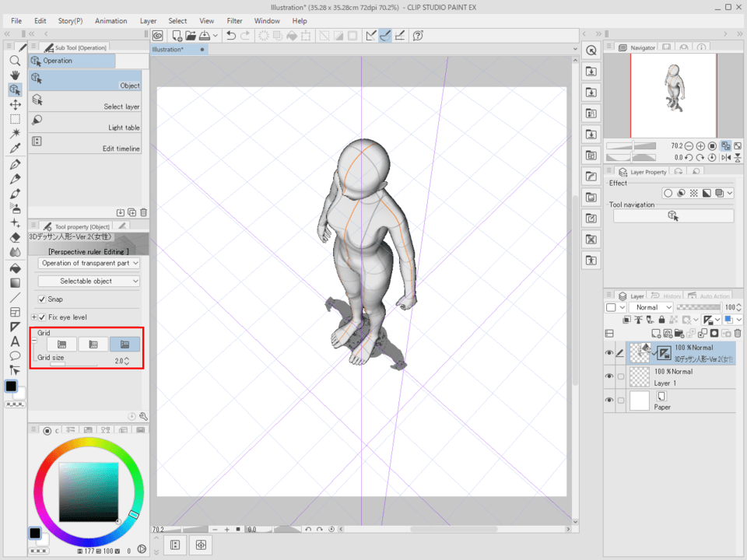Hide the Paper layer
747x560 pixels.
coord(609,399)
